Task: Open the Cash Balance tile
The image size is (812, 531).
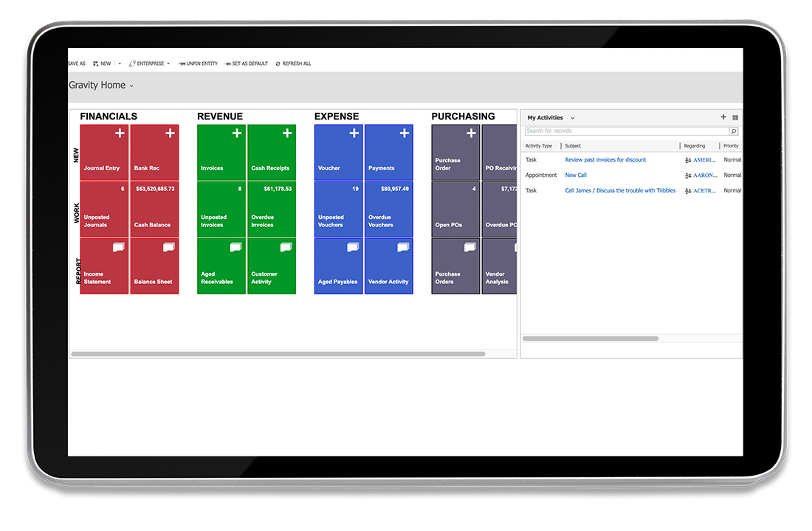Action: click(154, 209)
